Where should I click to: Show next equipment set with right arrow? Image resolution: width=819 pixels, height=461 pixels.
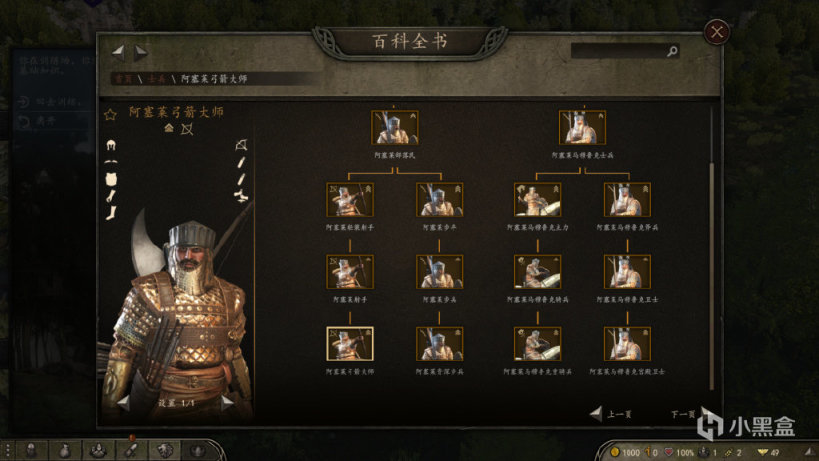tap(228, 402)
